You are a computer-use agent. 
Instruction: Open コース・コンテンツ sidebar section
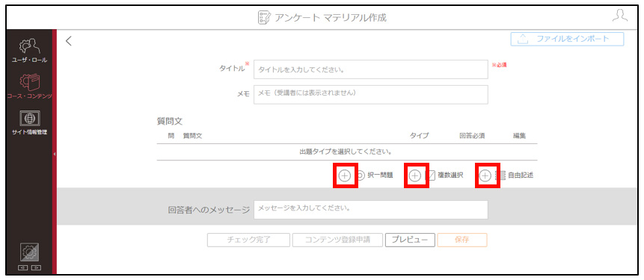point(29,86)
